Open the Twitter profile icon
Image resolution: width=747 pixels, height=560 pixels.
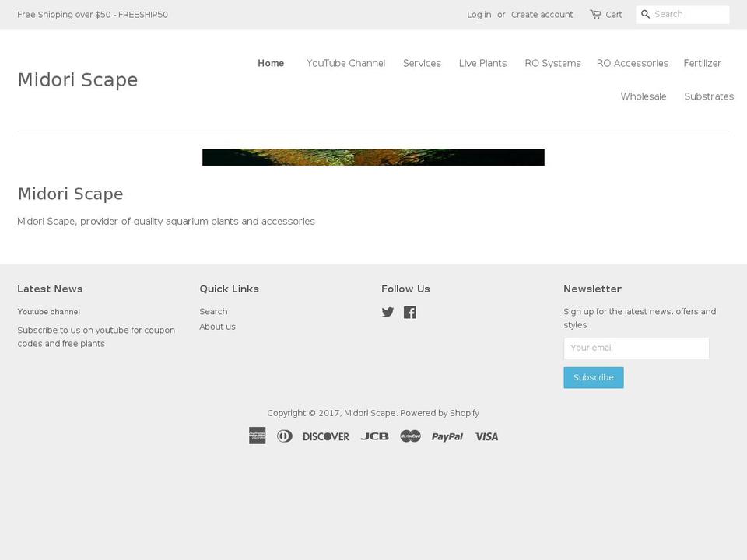click(388, 313)
